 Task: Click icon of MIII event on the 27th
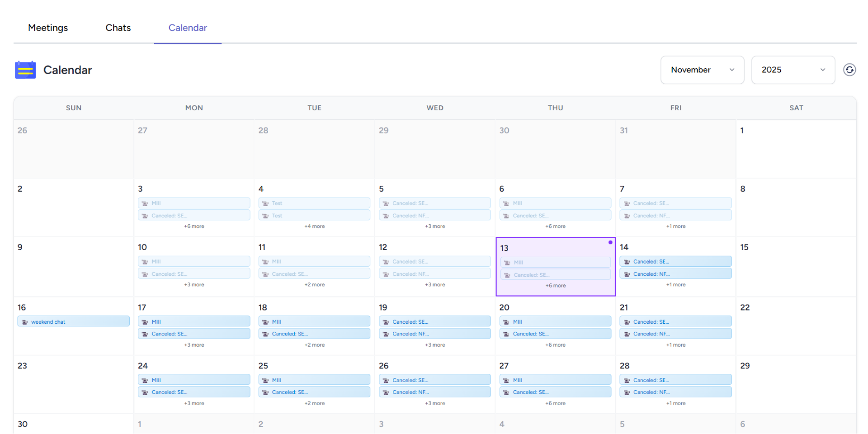coord(506,380)
